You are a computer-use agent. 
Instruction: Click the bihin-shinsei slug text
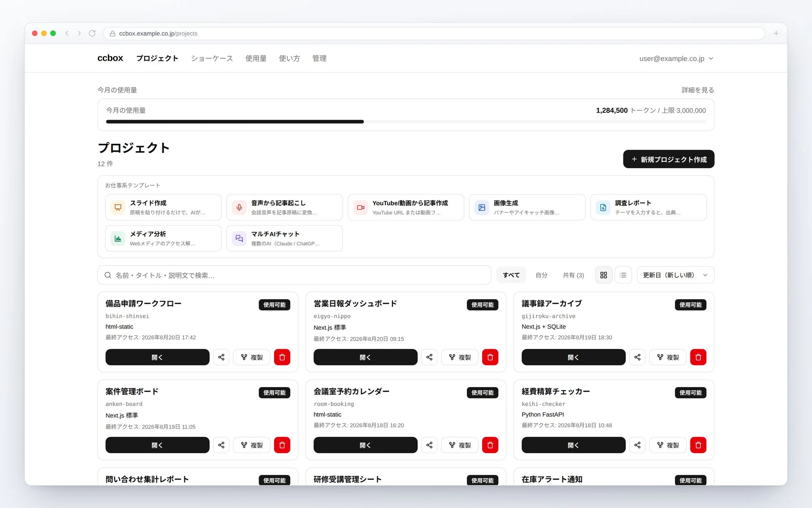pos(127,316)
